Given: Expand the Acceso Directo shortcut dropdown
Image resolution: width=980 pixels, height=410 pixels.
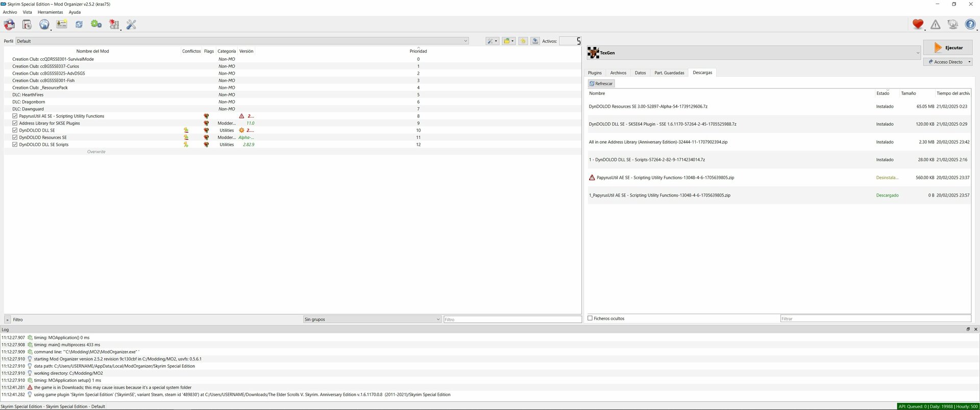Looking at the screenshot, I should click(x=948, y=62).
